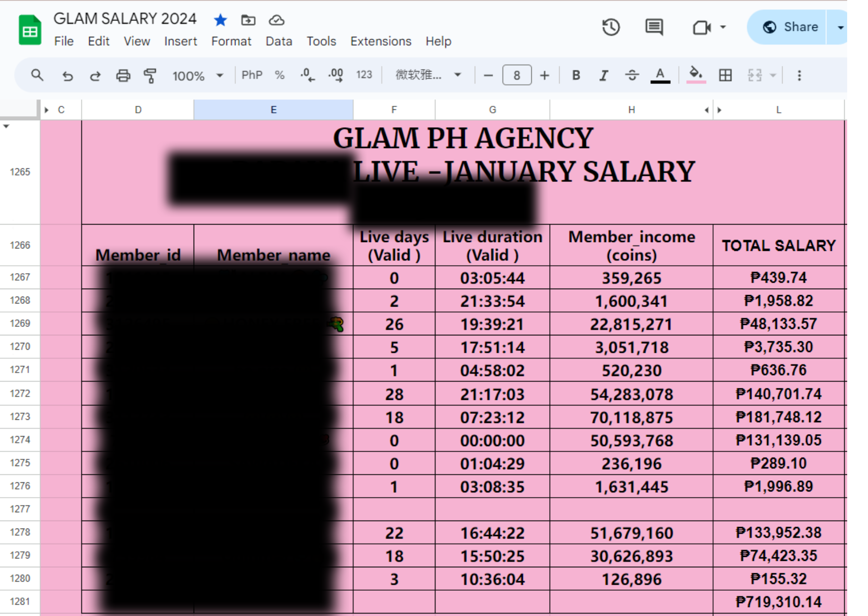Click the Share button
This screenshot has height=616, width=868.
[791, 27]
